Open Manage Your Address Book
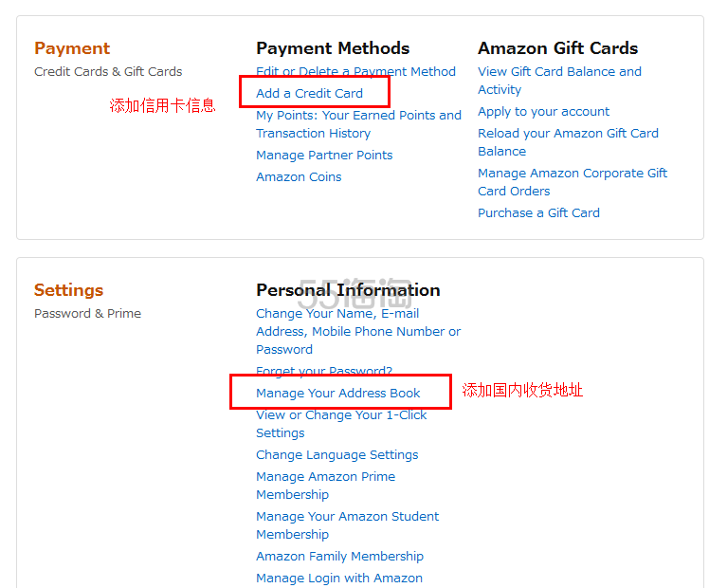Viewport: 709px width, 588px height. point(338,394)
